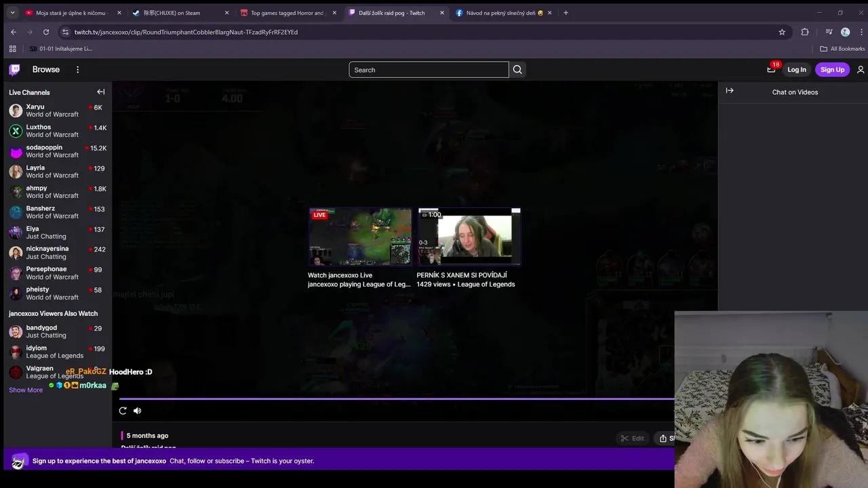Click the Log In button

point(797,70)
